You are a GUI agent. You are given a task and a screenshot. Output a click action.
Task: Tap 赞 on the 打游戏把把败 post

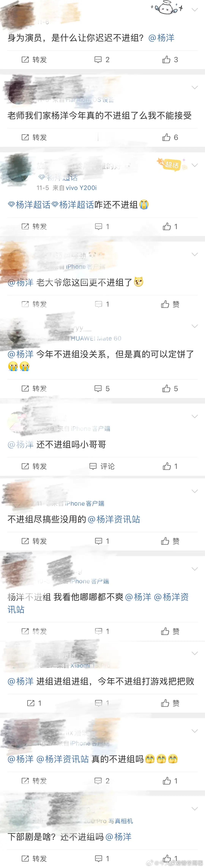[x=170, y=703]
